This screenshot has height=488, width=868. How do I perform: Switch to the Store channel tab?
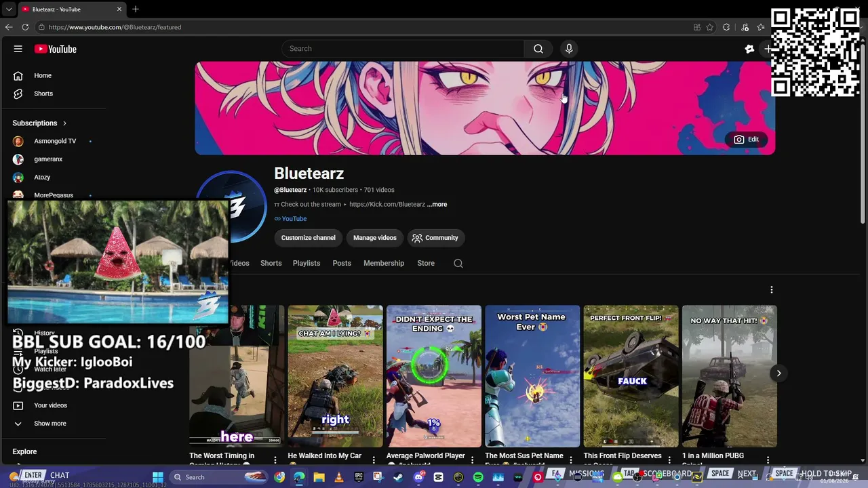coord(426,263)
